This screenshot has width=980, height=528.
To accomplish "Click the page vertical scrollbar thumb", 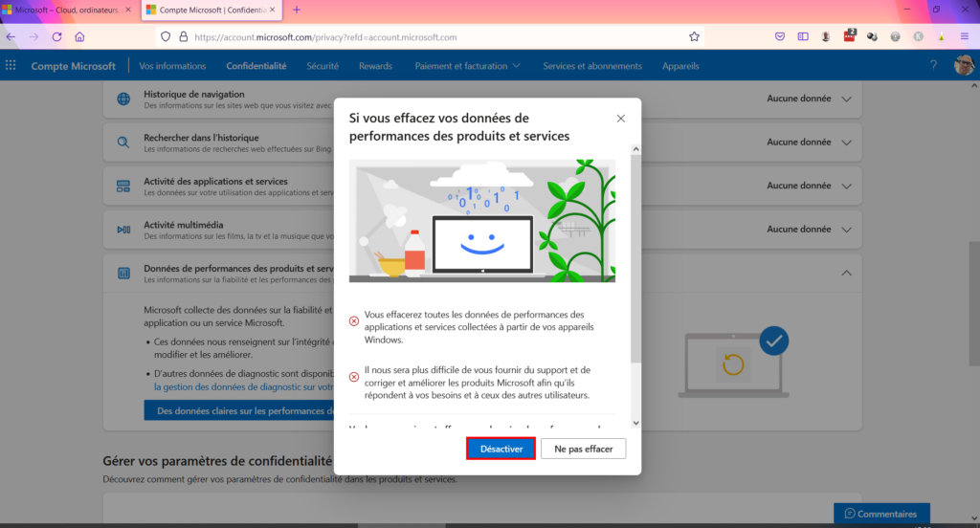I will pyautogui.click(x=974, y=303).
